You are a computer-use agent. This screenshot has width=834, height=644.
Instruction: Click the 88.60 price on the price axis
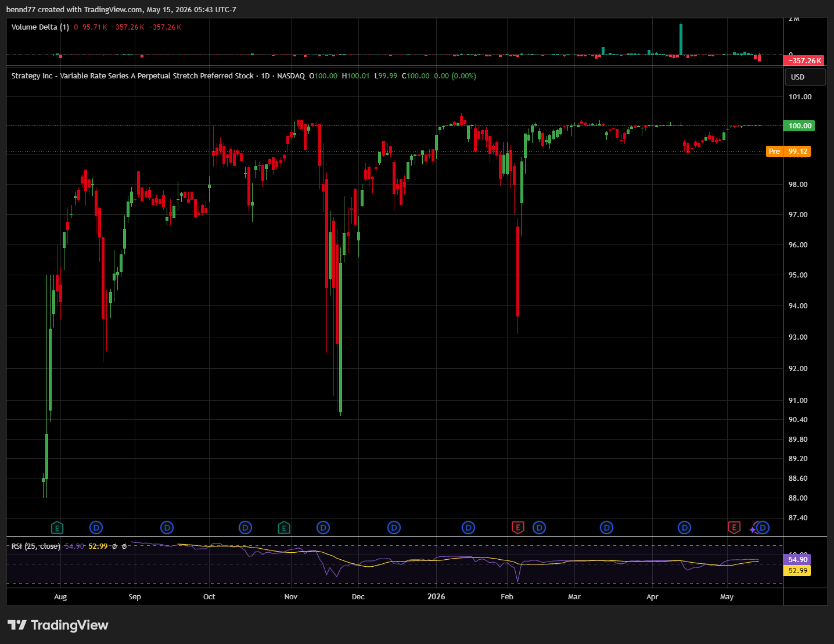(x=798, y=478)
